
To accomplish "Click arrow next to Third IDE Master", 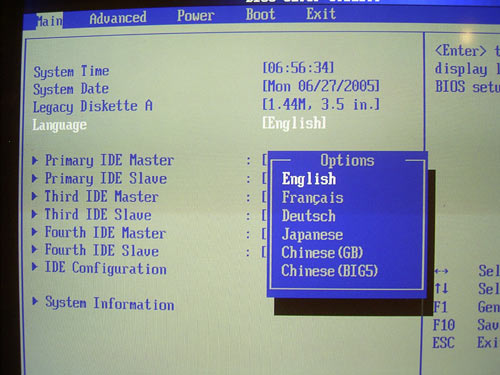I will pos(35,196).
